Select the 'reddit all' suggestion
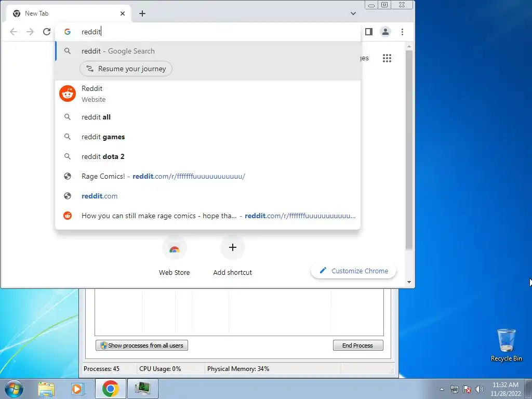The image size is (532, 399). [208, 117]
